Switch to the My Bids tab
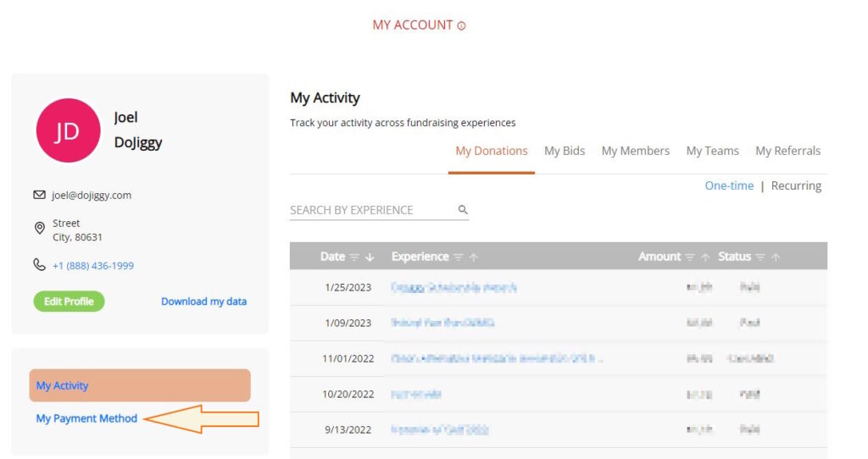 565,151
